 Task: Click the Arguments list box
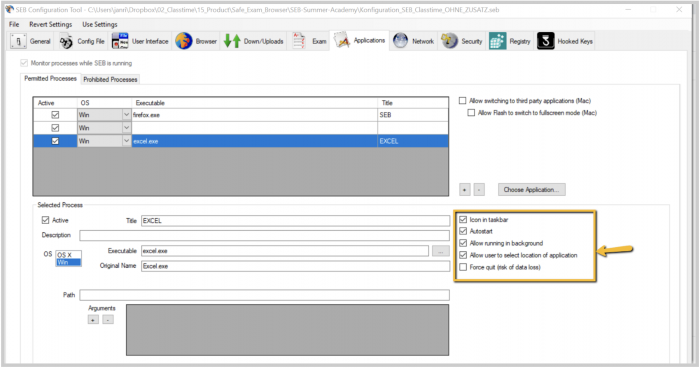coord(288,330)
